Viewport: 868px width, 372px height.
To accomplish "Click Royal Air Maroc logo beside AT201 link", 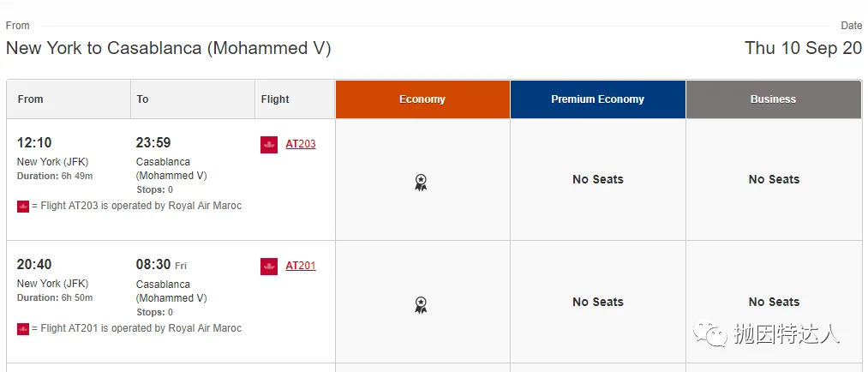I will click(269, 267).
